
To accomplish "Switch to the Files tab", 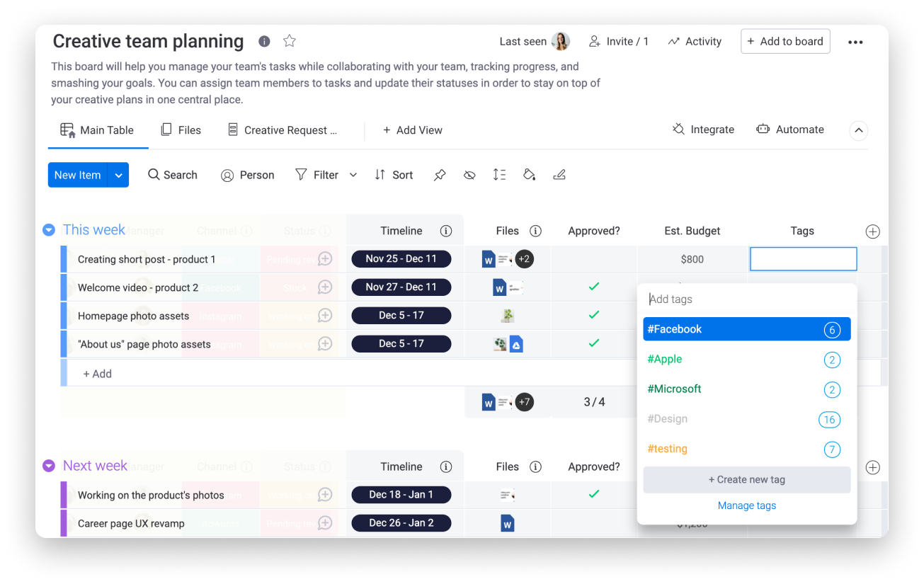I will pos(181,130).
